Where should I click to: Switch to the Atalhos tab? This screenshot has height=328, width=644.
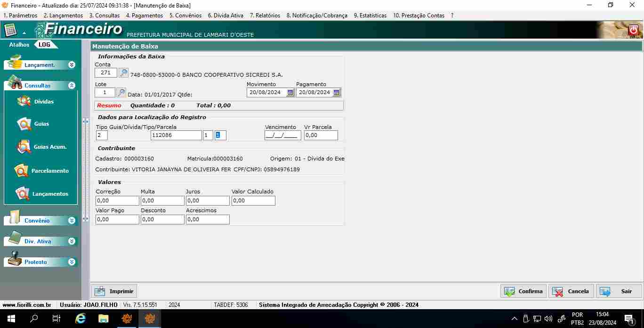click(19, 45)
